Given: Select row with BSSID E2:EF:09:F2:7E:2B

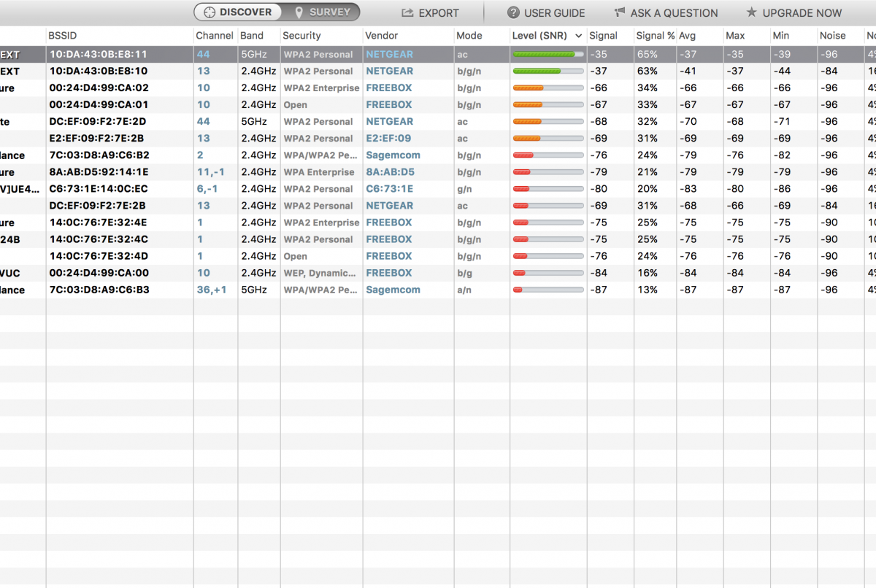Looking at the screenshot, I should [438, 138].
